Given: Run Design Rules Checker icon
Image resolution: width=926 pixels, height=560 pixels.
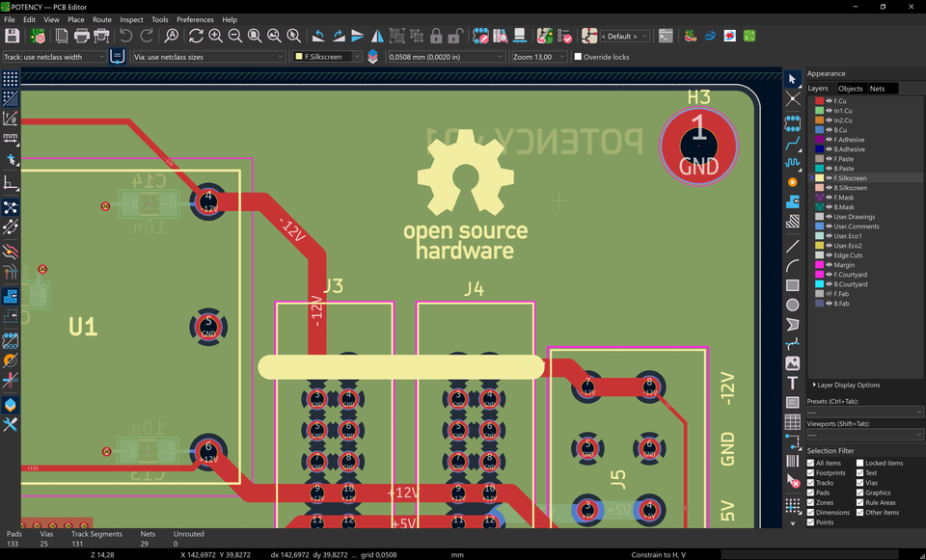Looking at the screenshot, I should click(x=564, y=36).
